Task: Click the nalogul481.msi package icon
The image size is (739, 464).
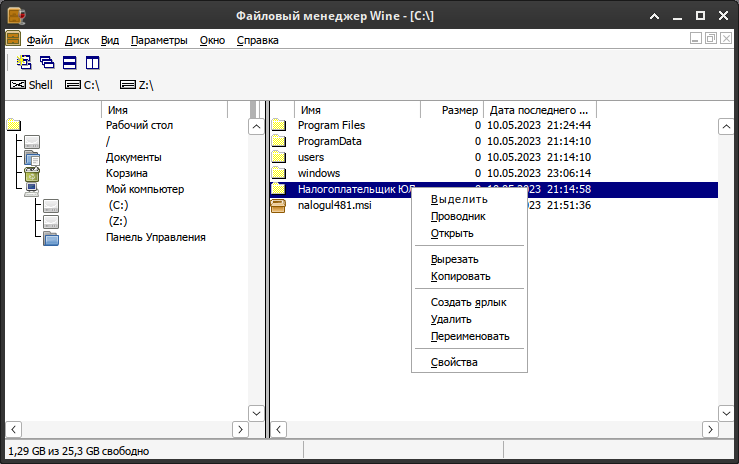Action: (x=279, y=205)
